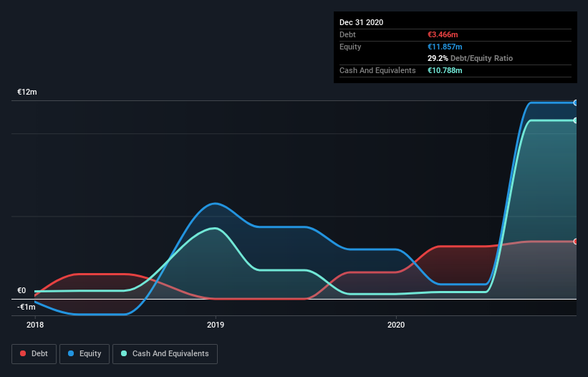Click the €11.857m equity value

click(x=445, y=47)
